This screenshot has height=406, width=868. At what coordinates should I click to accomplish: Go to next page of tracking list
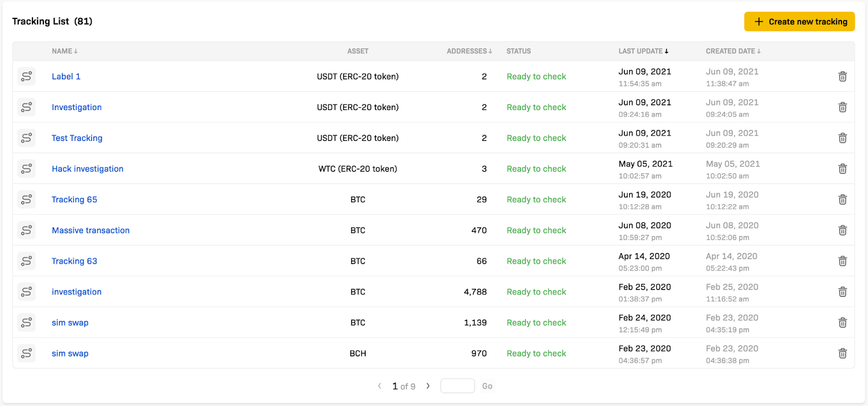[x=428, y=386]
